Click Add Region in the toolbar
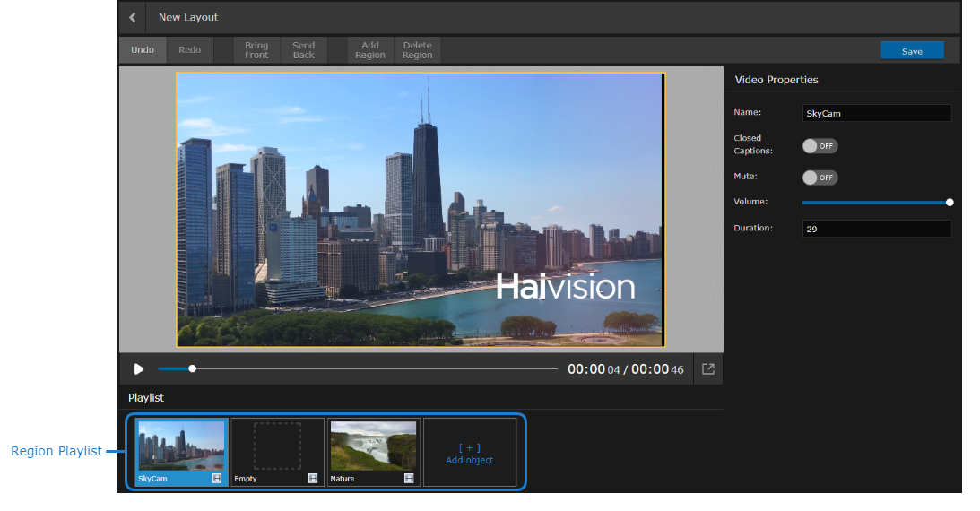This screenshot has height=511, width=980. pos(370,50)
